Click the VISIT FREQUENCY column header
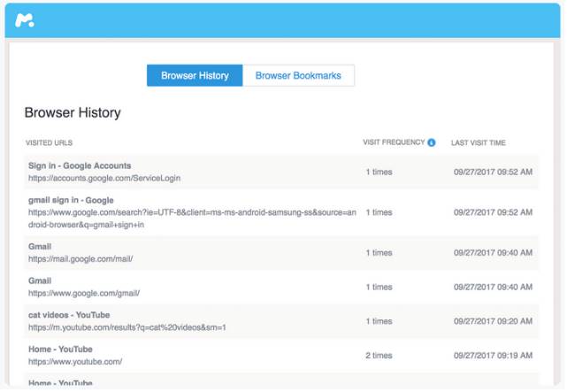 (x=394, y=142)
